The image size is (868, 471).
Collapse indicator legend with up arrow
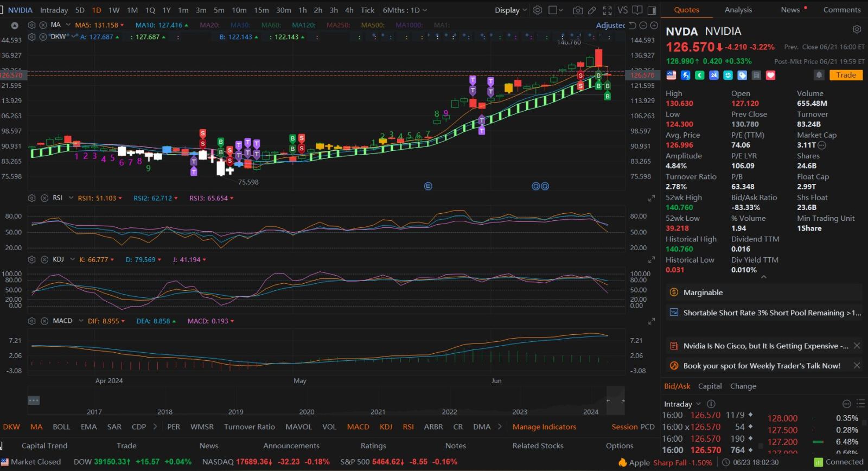click(x=15, y=26)
